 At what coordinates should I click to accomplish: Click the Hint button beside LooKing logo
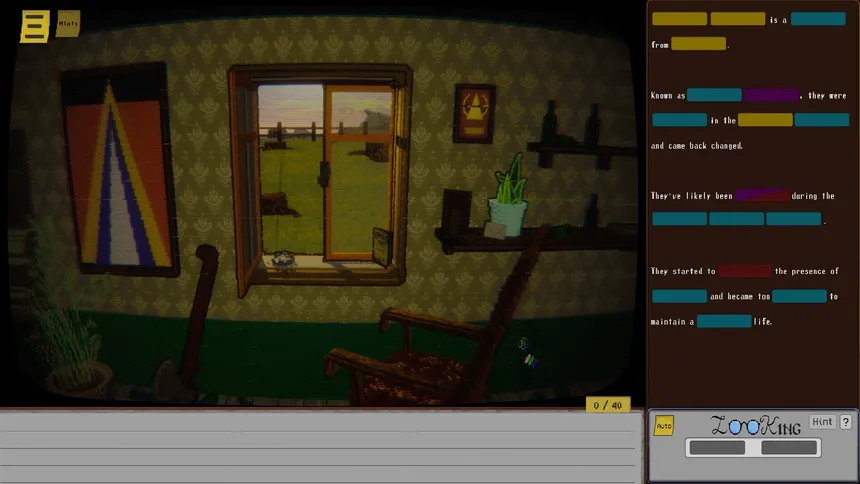pos(822,421)
